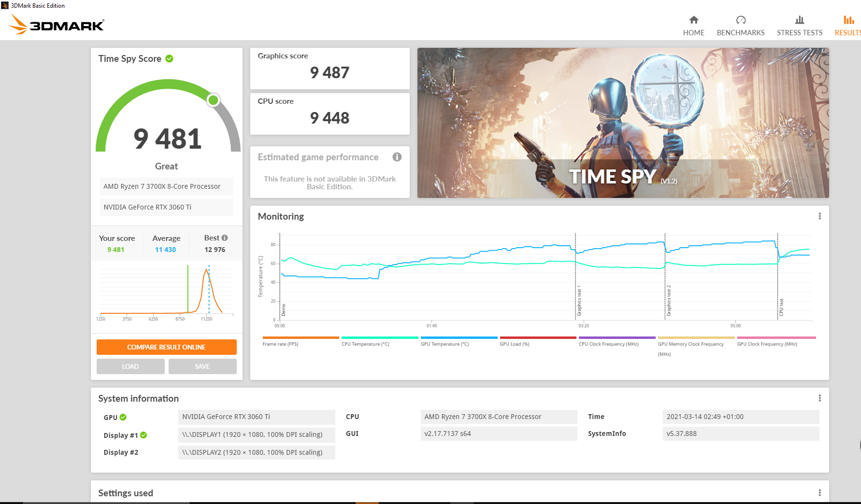Click COMPARE RESULT ONLINE button
This screenshot has height=504, width=861.
pos(167,347)
